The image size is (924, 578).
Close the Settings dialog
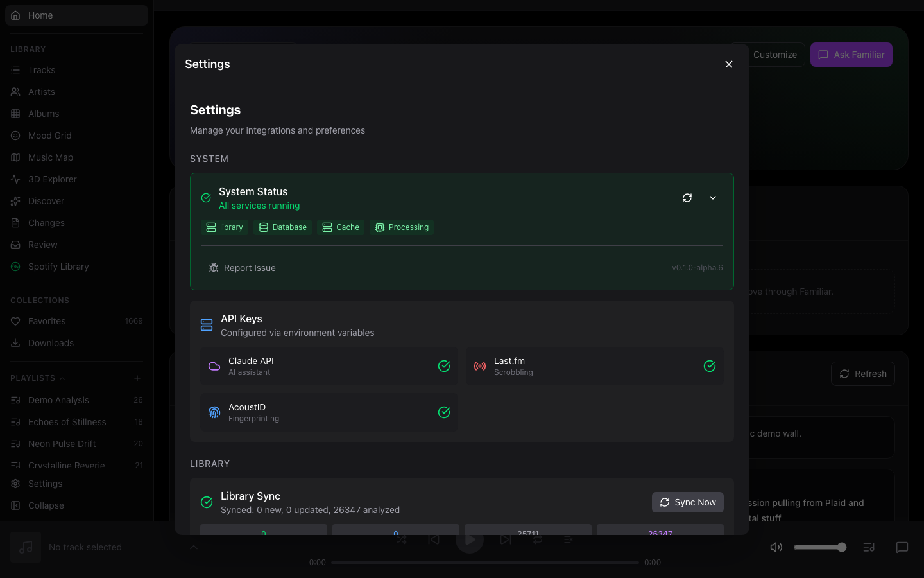pos(728,64)
